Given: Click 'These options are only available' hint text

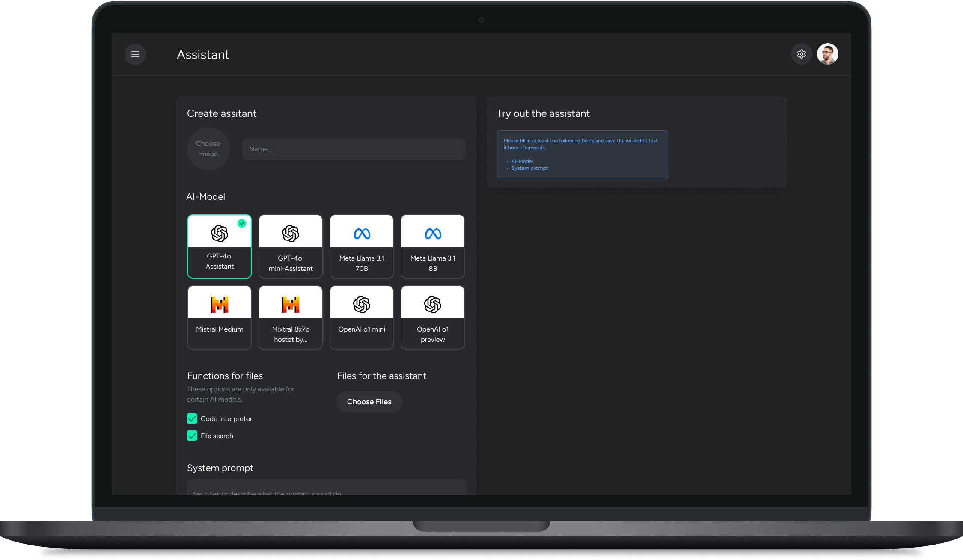Looking at the screenshot, I should point(241,394).
